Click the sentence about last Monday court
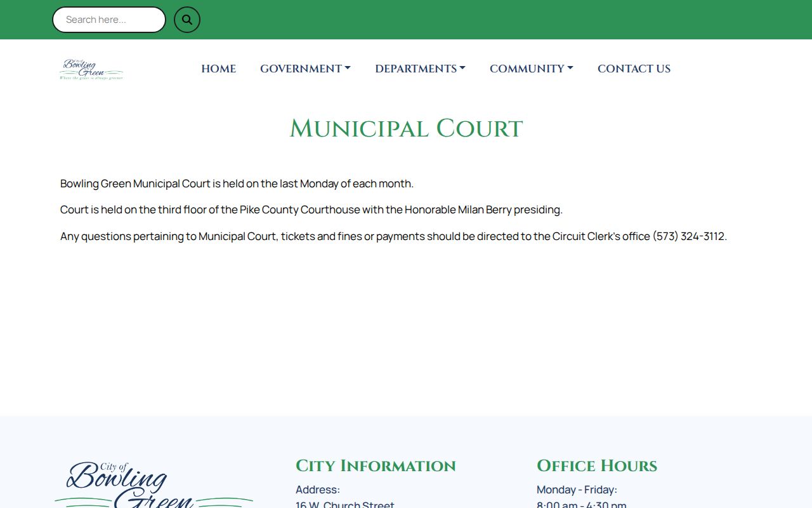Image resolution: width=812 pixels, height=508 pixels. [x=237, y=184]
